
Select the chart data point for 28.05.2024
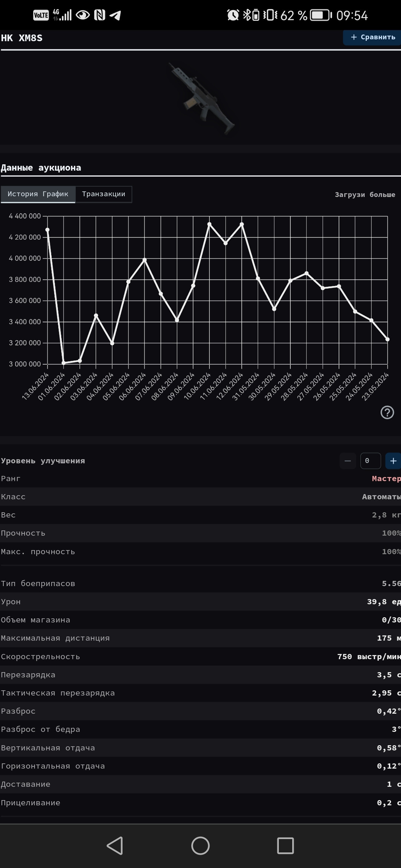pos(307,273)
